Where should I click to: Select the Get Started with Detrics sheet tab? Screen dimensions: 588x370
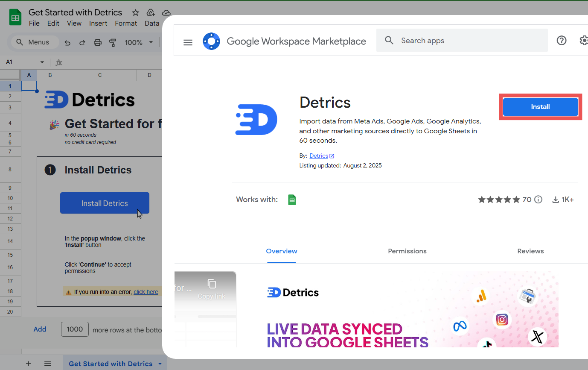click(x=111, y=364)
